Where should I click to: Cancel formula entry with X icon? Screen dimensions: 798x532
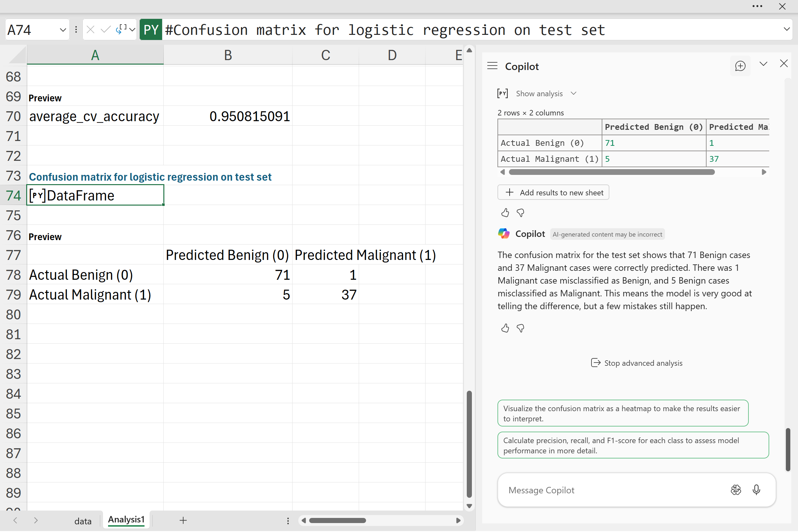click(x=90, y=30)
